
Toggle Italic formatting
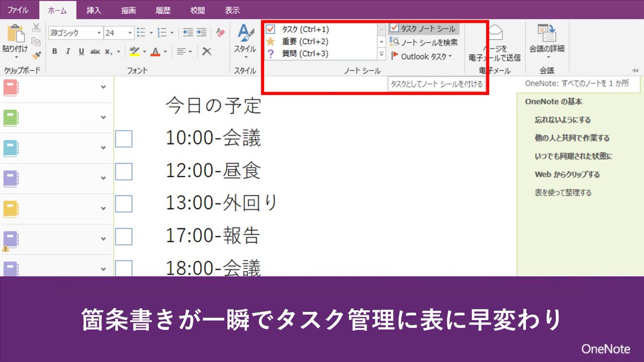click(68, 52)
